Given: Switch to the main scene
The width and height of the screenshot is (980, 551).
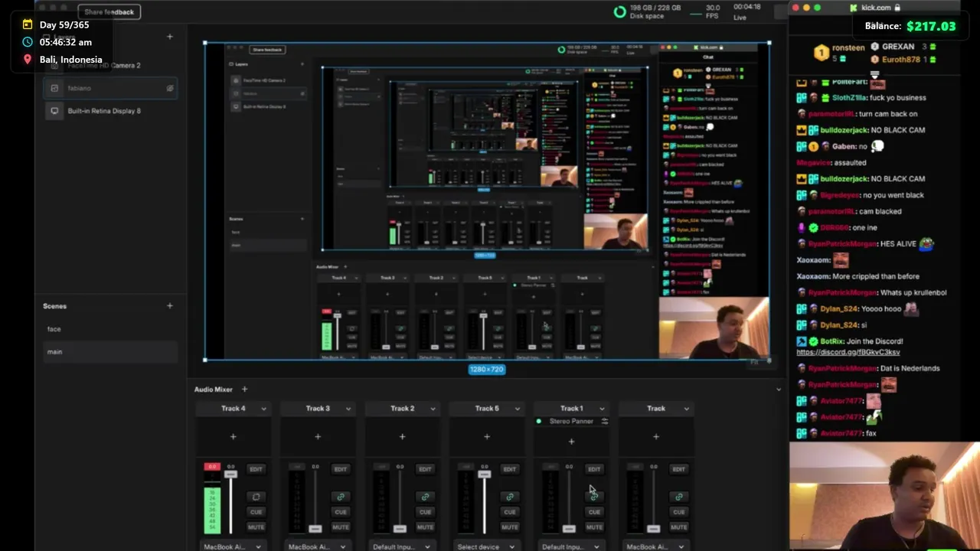Looking at the screenshot, I should 110,352.
